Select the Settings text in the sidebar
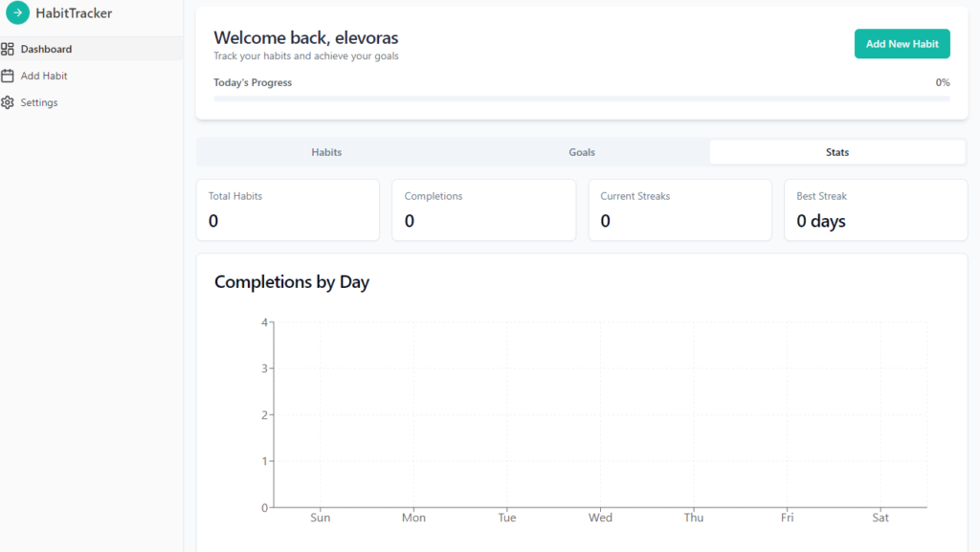The image size is (980, 552). pos(39,102)
